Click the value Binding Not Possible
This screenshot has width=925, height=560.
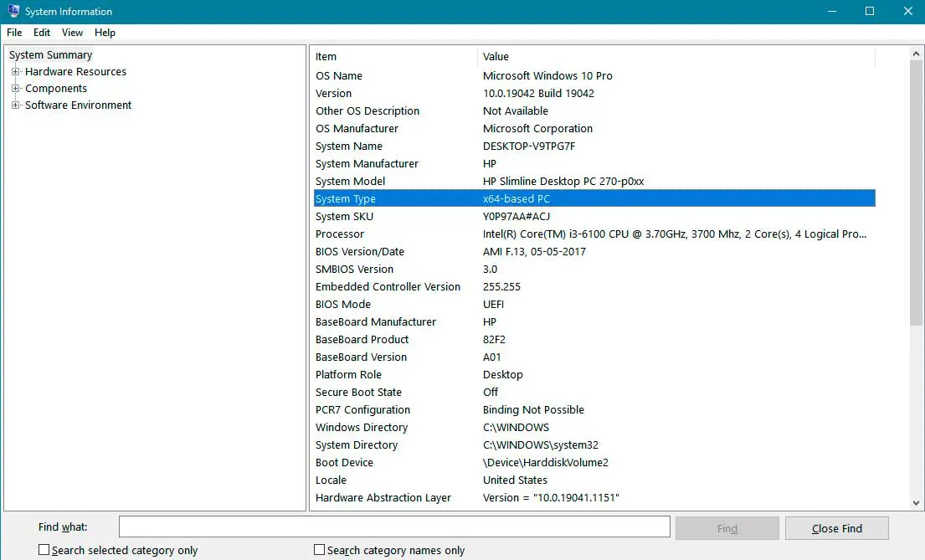click(533, 409)
